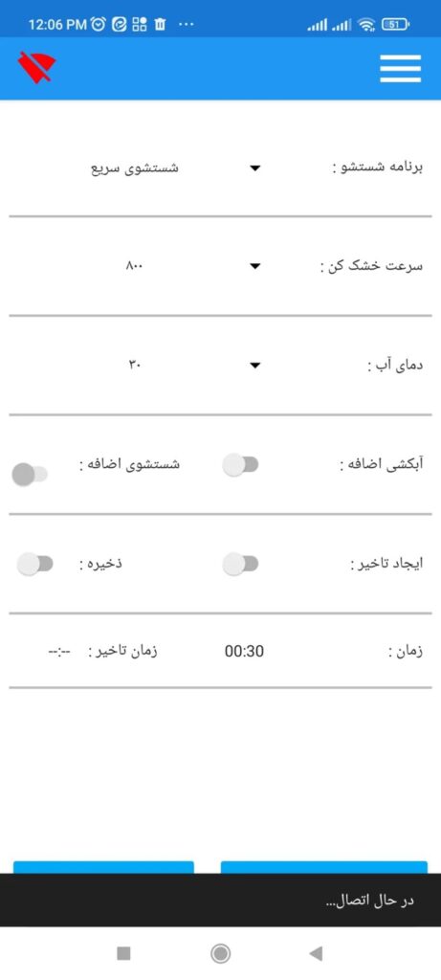Open the برنامه شستشو dropdown arrow

pyautogui.click(x=254, y=168)
